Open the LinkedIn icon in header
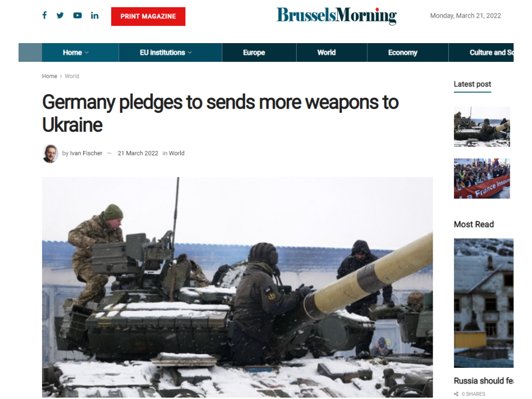Screen dimensions: 532x399 click(x=95, y=16)
